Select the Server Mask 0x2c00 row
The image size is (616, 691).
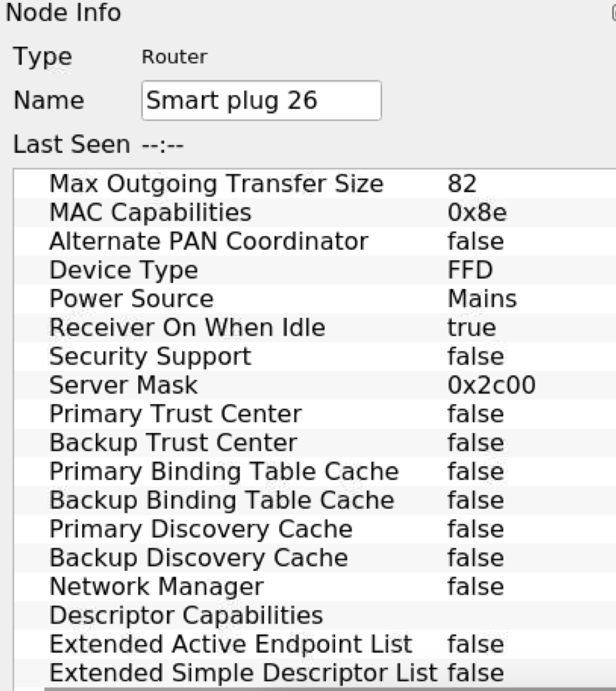click(x=218, y=385)
